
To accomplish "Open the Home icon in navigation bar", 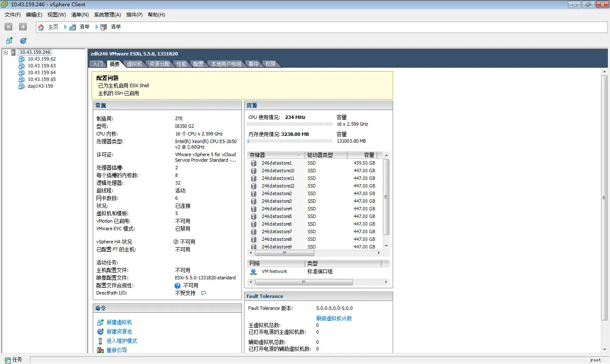I will pyautogui.click(x=41, y=27).
